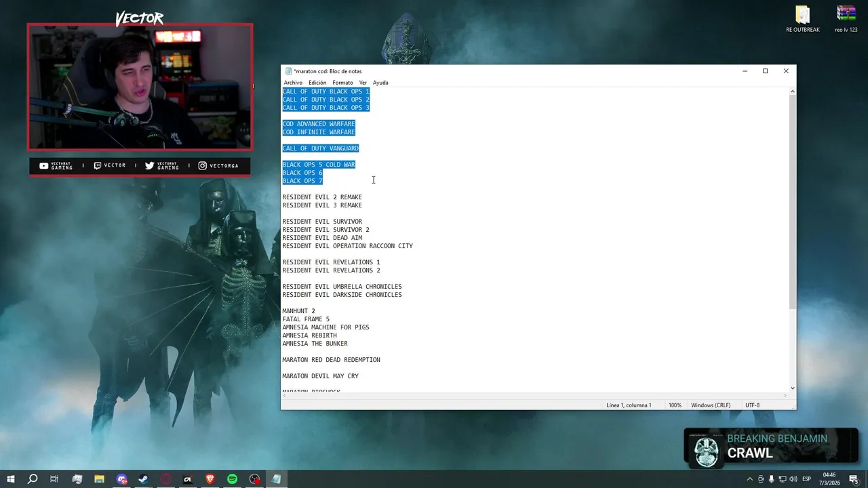Show hidden system tray icons

(749, 479)
